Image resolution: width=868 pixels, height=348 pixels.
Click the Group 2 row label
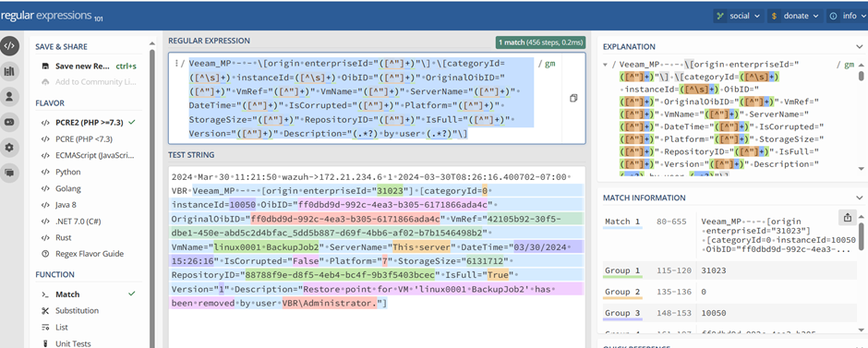click(x=622, y=292)
